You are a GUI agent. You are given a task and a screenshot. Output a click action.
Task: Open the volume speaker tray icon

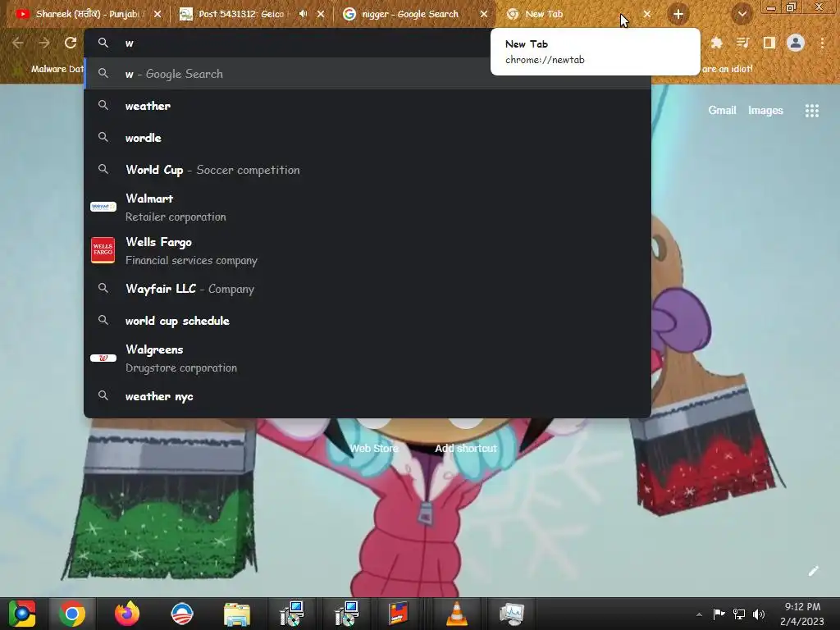coord(759,614)
